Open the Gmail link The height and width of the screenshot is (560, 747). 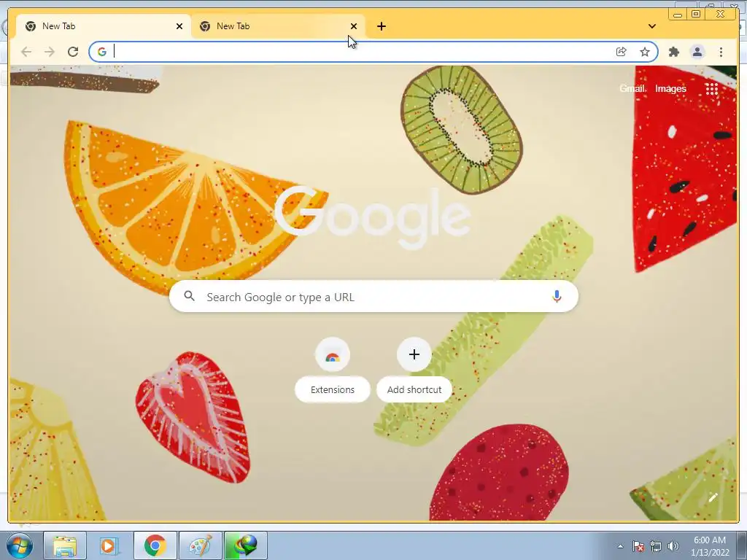632,88
